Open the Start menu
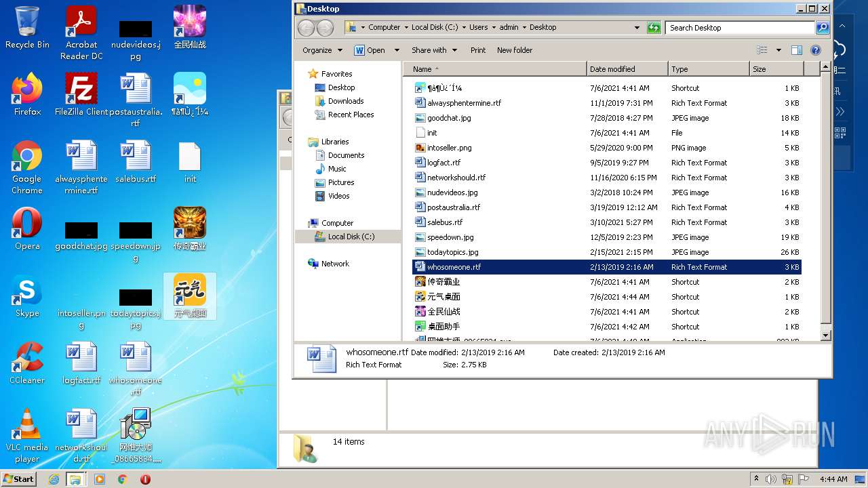868x488 pixels. 19,479
